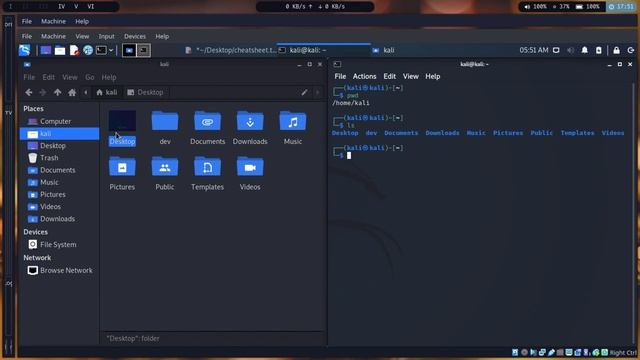Click the kali path bar button

tap(107, 93)
